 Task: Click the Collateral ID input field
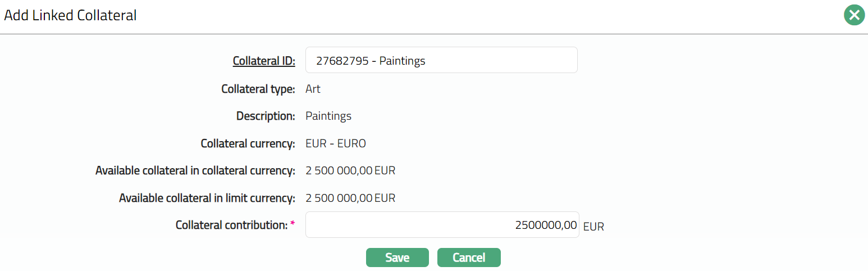pos(441,60)
